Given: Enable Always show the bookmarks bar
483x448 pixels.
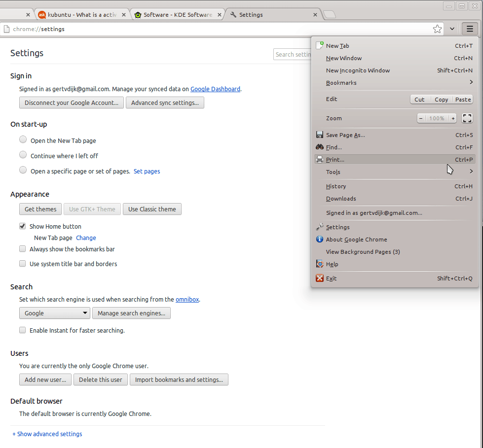Looking at the screenshot, I should 23,248.
